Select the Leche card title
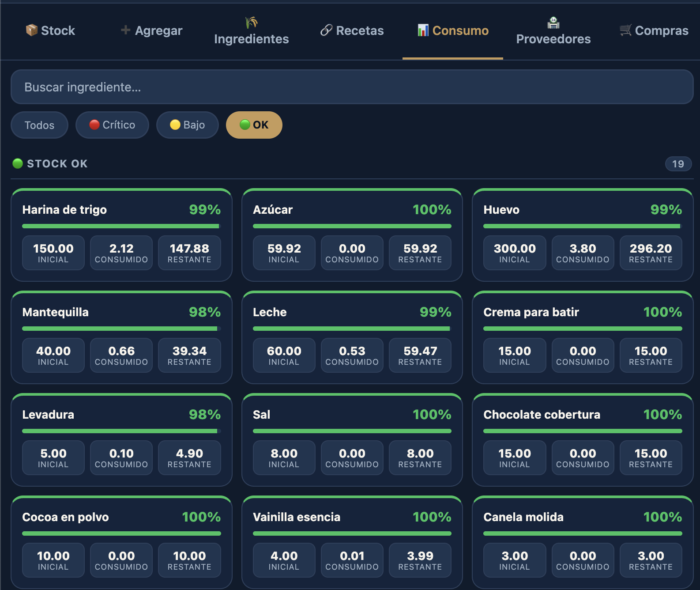The width and height of the screenshot is (700, 590). coord(270,312)
